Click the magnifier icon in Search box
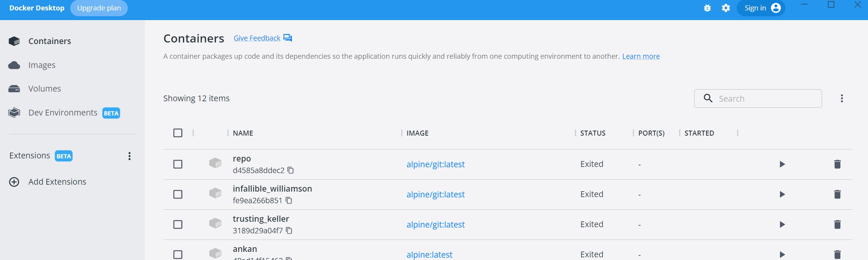 pyautogui.click(x=708, y=98)
